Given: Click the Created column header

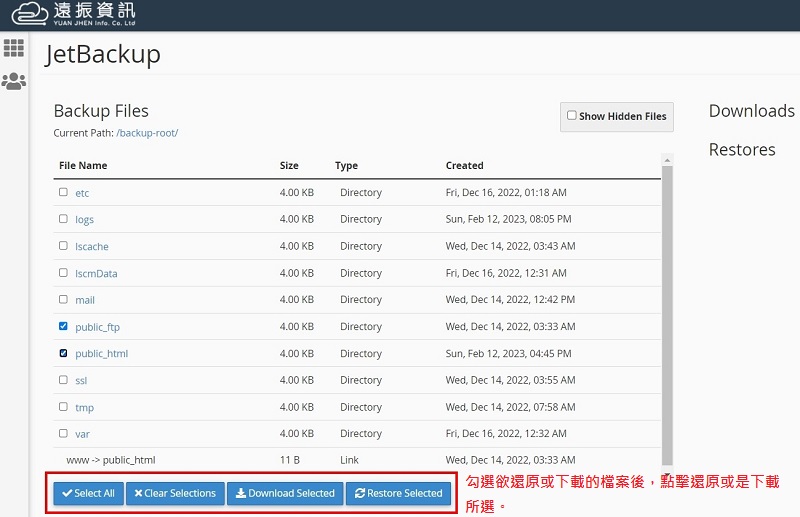Looking at the screenshot, I should (x=464, y=165).
